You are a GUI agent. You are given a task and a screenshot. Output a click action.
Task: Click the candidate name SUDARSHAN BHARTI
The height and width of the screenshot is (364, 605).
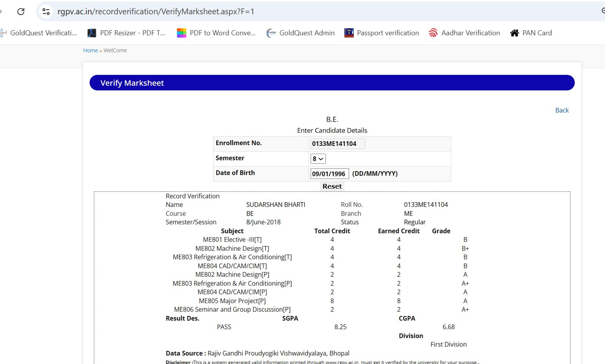275,205
